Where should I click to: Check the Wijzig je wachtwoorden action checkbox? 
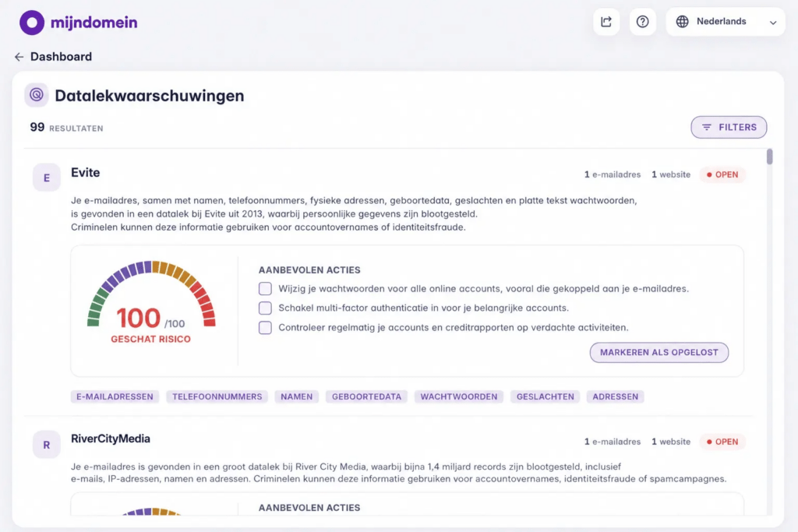[x=265, y=288]
